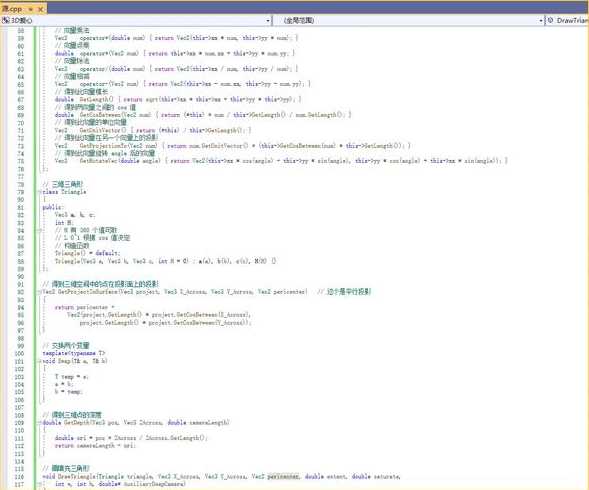The width and height of the screenshot is (589, 490).
Task: Open the (全局范围) scope dropdown
Action: [x=408, y=20]
